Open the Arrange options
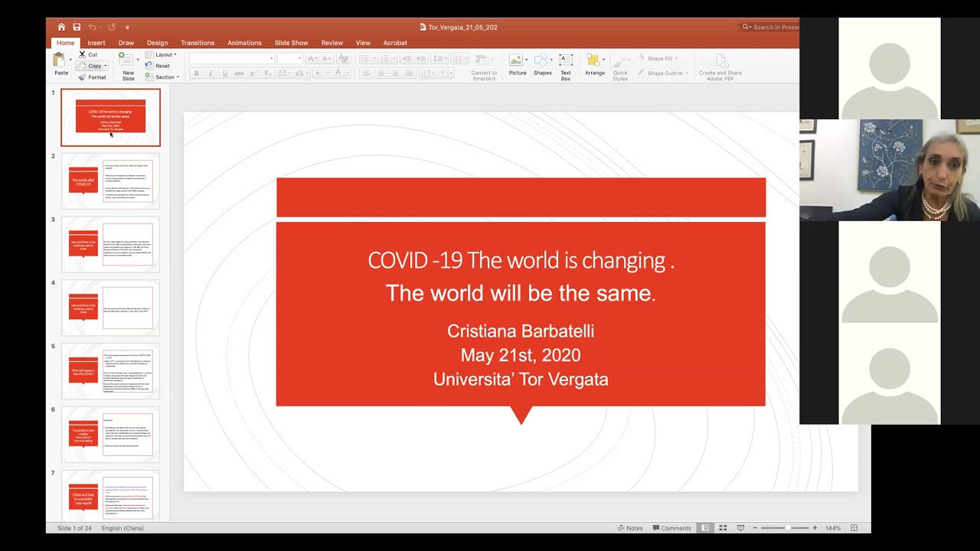980x551 pixels. 595,65
